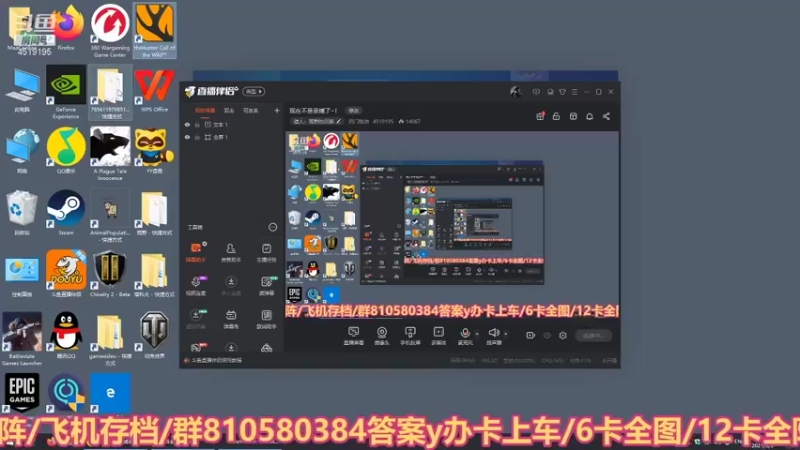Add 摄像头 camera source
This screenshot has height=450, width=800.
(x=381, y=336)
